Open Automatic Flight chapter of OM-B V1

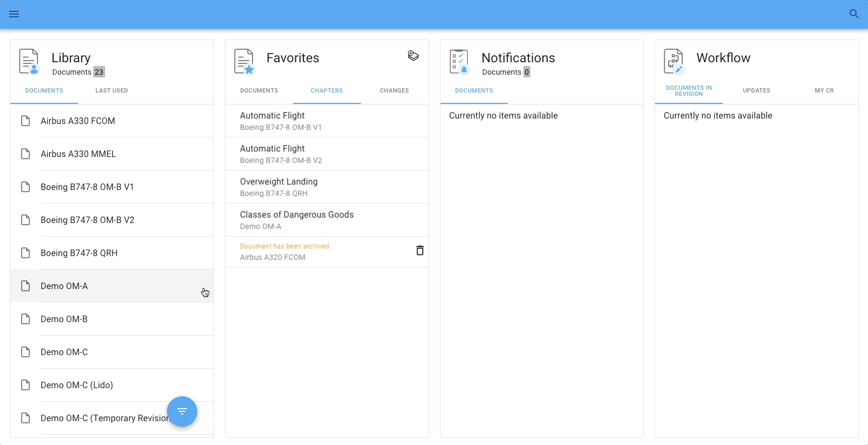(327, 121)
